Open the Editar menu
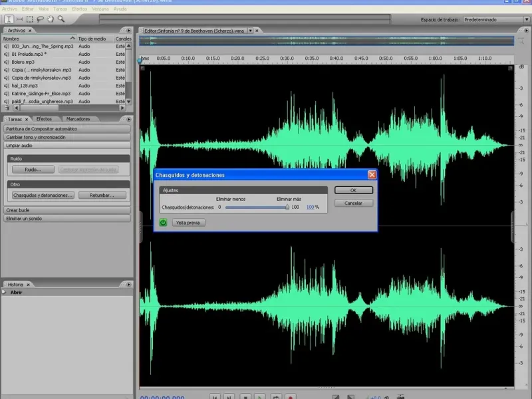The image size is (532, 399). 28,9
